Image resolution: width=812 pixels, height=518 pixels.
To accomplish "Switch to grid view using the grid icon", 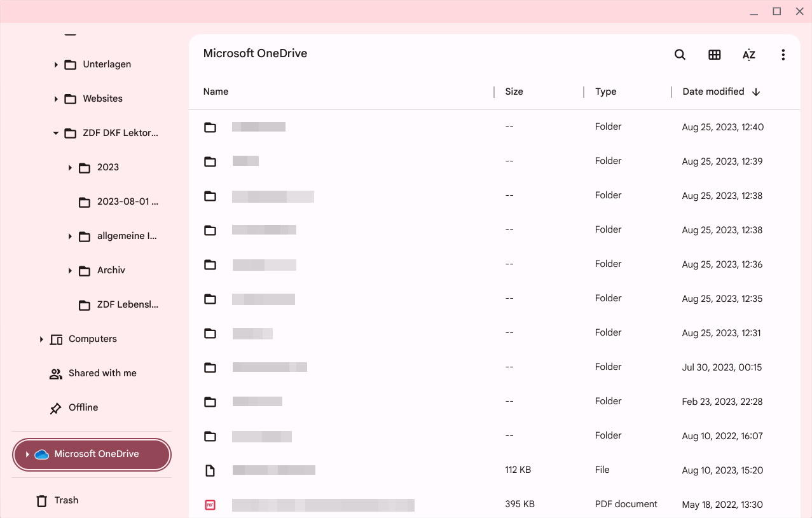I will [x=714, y=55].
